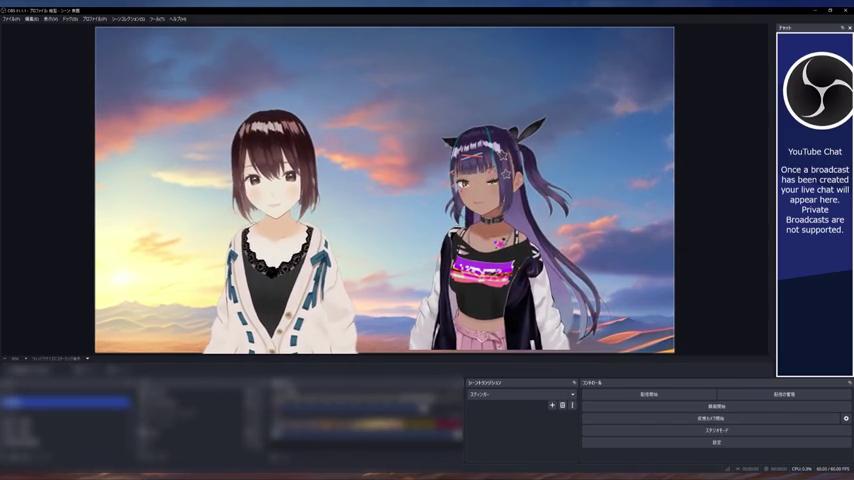Open Settings (設定) from the controls dock
Screen dimensions: 854x480
click(x=717, y=442)
